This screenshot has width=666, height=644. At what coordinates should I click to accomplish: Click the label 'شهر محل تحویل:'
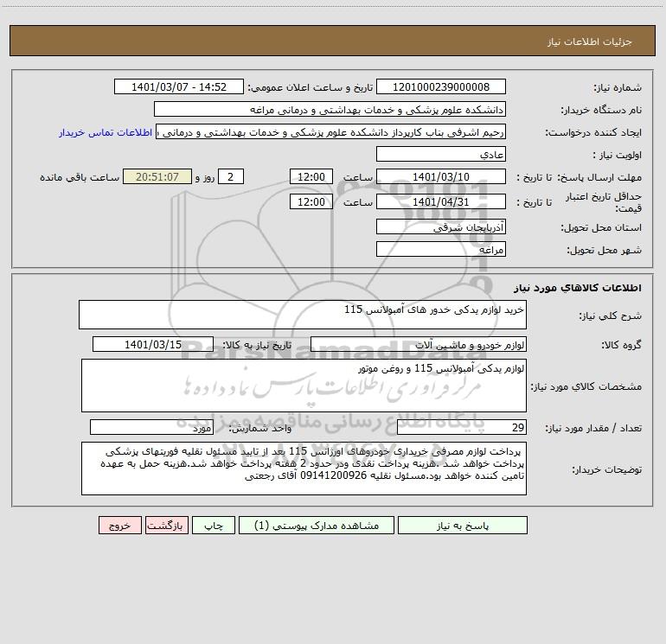604,251
